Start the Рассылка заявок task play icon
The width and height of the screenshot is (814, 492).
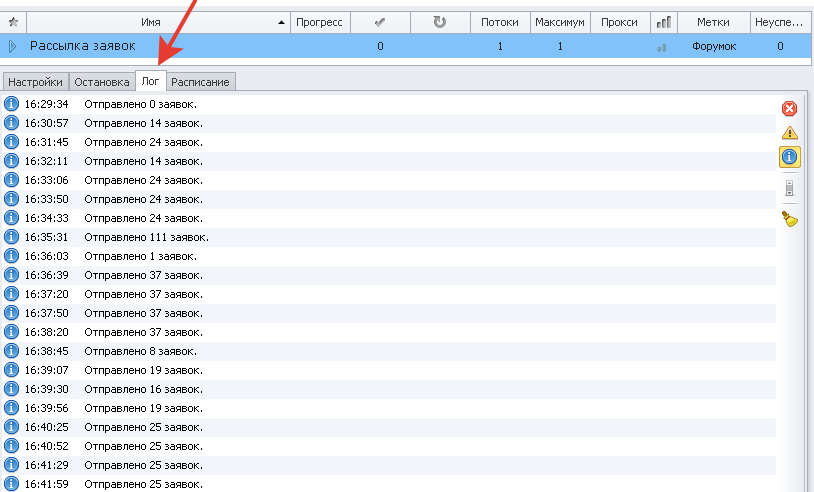pos(12,46)
